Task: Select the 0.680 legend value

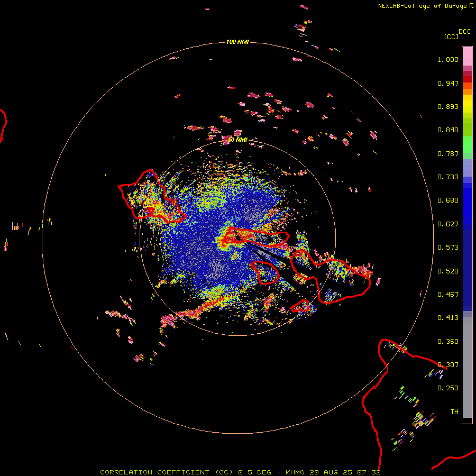Action: tap(448, 200)
